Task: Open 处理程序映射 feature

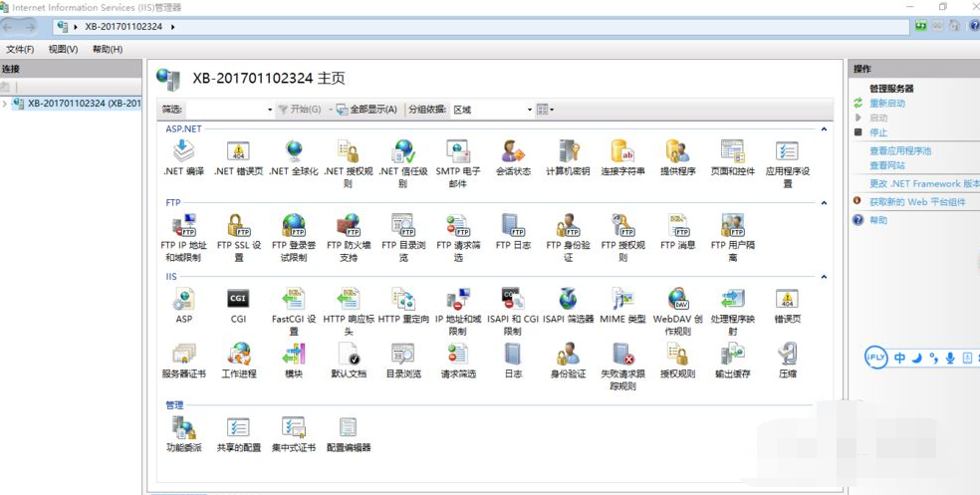Action: tap(732, 311)
